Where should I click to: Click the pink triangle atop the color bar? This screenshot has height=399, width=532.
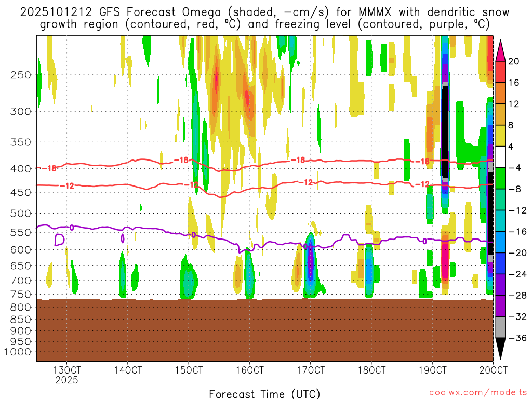tap(501, 49)
